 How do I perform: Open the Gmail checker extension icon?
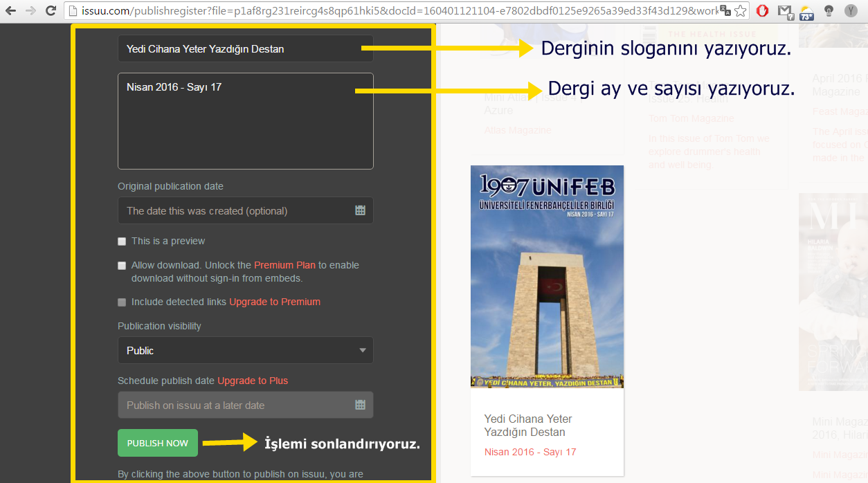click(784, 11)
